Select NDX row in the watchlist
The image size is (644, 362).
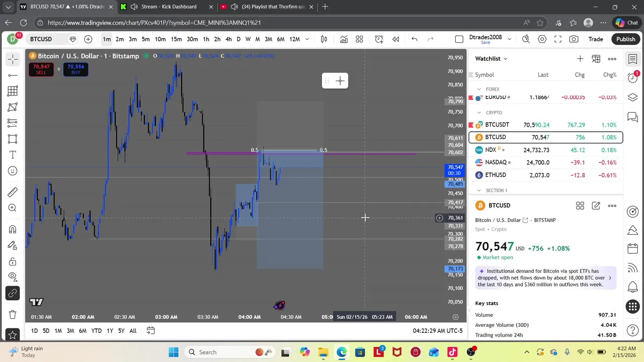tap(546, 150)
